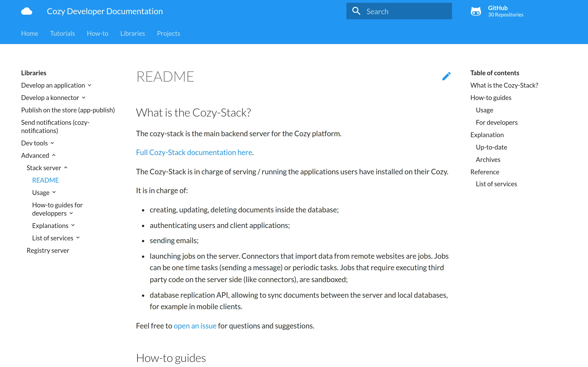Expand the Usage sidebar section
This screenshot has height=367, width=588.
[x=54, y=192]
